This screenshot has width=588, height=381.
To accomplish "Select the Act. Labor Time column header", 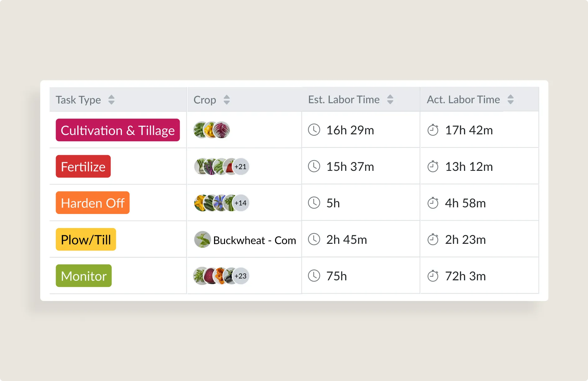I will tap(463, 99).
